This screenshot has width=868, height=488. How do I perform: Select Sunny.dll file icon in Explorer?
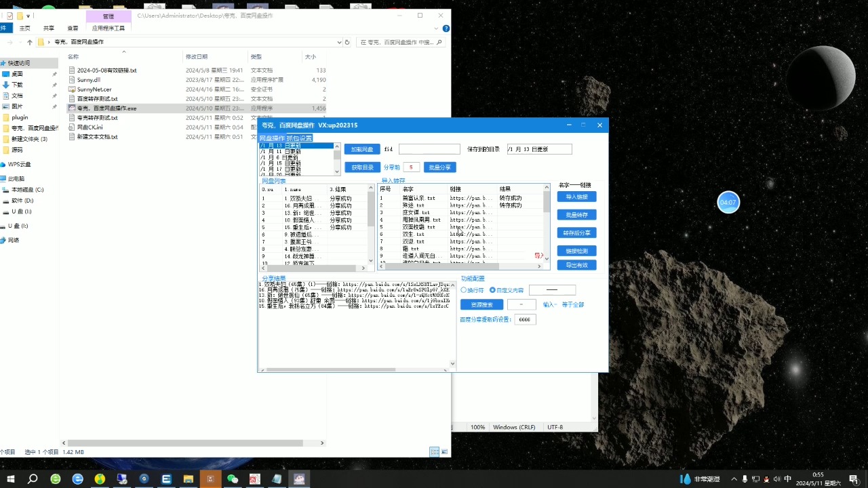pyautogui.click(x=72, y=80)
